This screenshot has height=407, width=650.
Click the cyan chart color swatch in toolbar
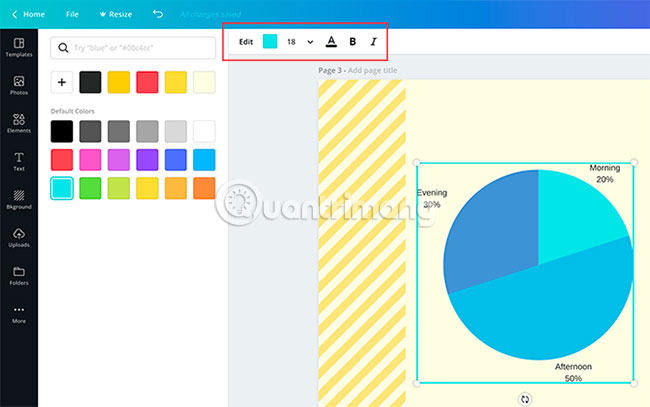270,41
